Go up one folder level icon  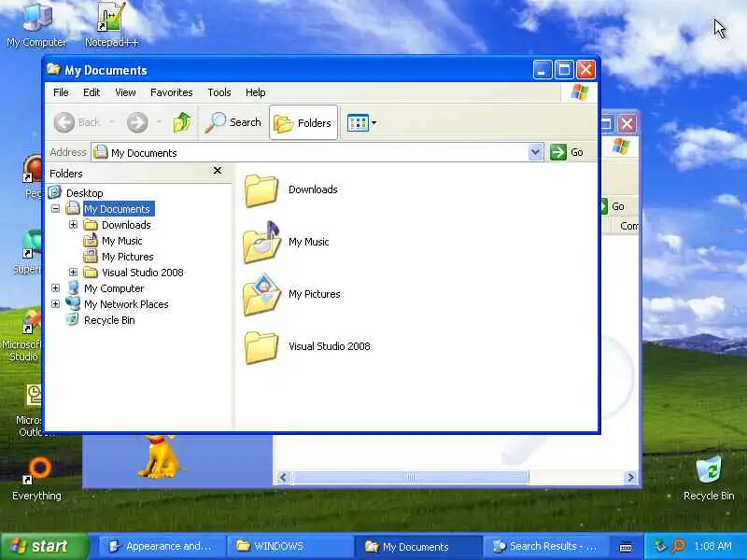click(181, 122)
